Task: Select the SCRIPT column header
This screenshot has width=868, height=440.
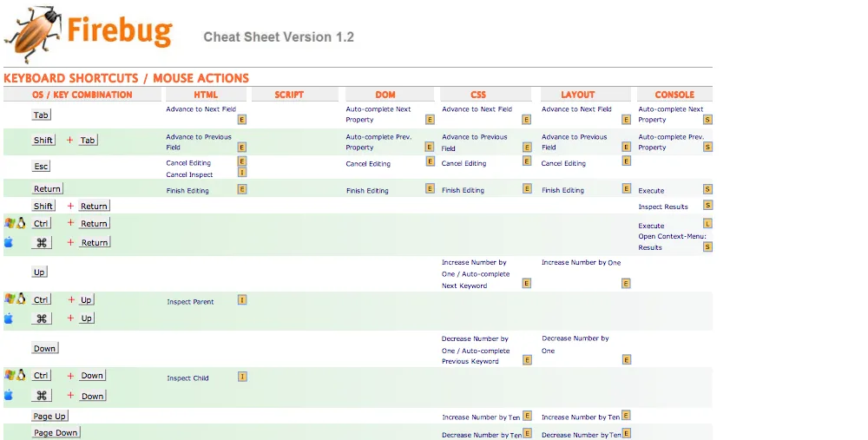Action: click(294, 95)
